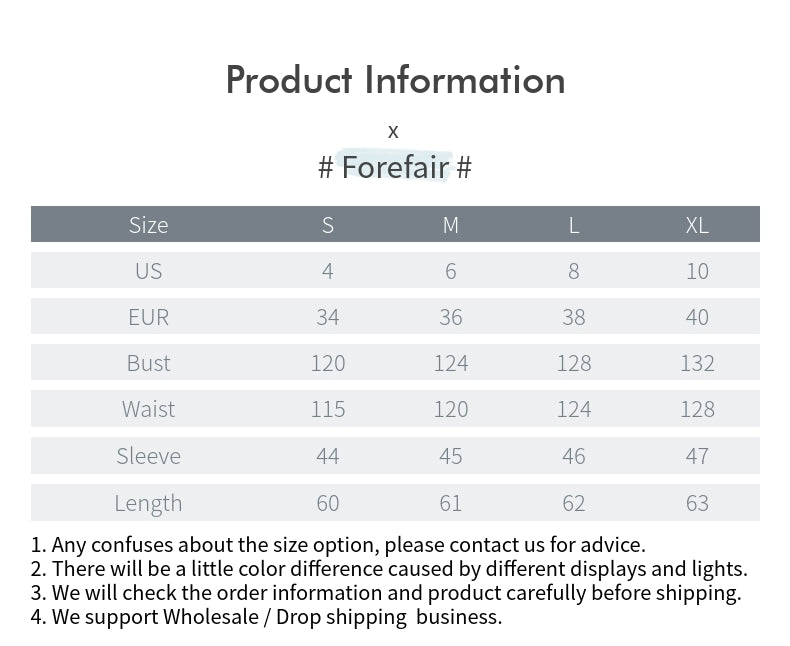The width and height of the screenshot is (790, 646).
Task: Click Bust value 120 for size S
Action: click(328, 363)
